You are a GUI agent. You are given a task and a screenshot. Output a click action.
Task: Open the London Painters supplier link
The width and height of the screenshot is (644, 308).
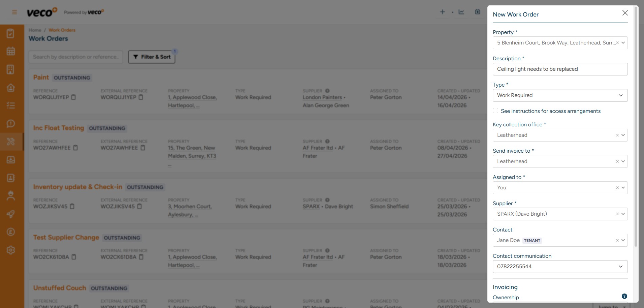click(x=322, y=97)
